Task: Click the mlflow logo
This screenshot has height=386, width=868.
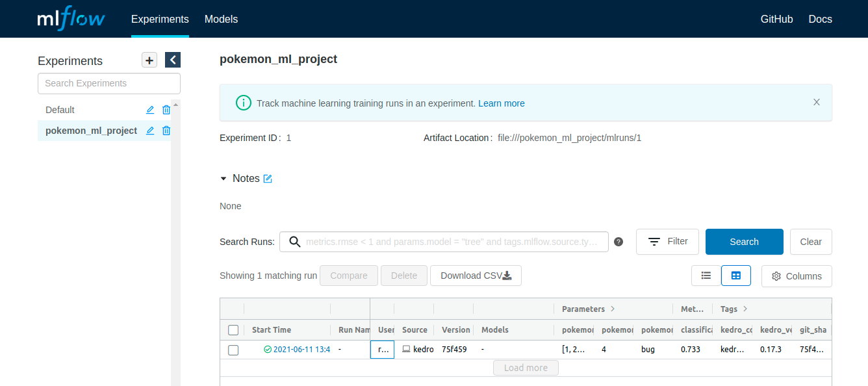Action: [71, 18]
